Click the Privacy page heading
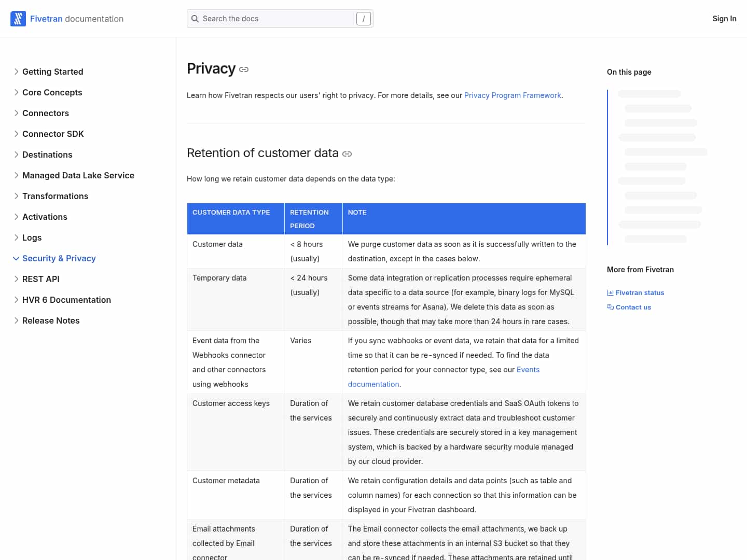747x560 pixels. click(211, 68)
